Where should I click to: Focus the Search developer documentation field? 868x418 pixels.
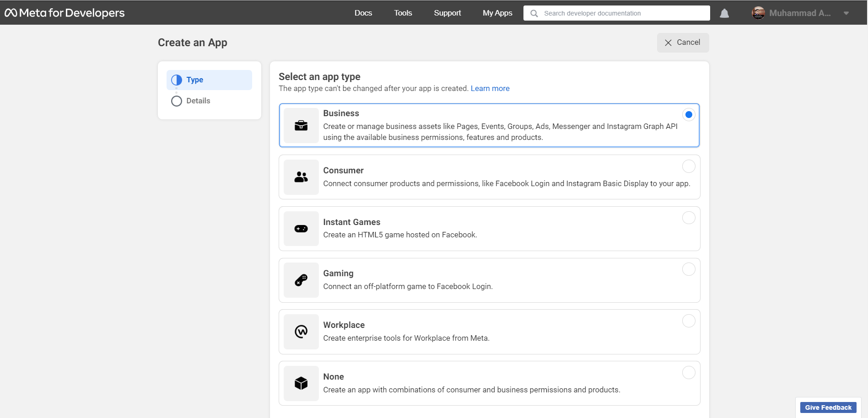coord(617,13)
